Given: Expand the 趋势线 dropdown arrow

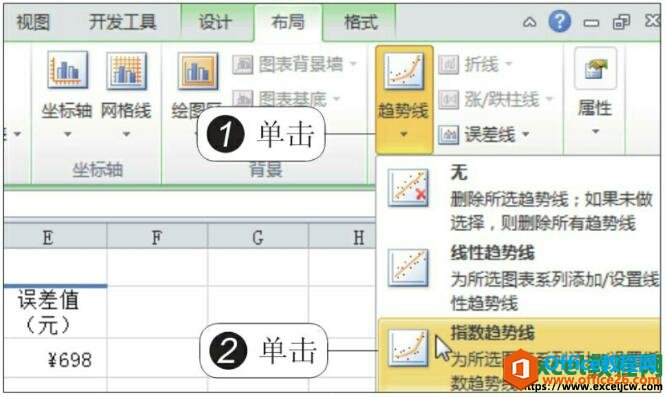Looking at the screenshot, I should point(404,135).
